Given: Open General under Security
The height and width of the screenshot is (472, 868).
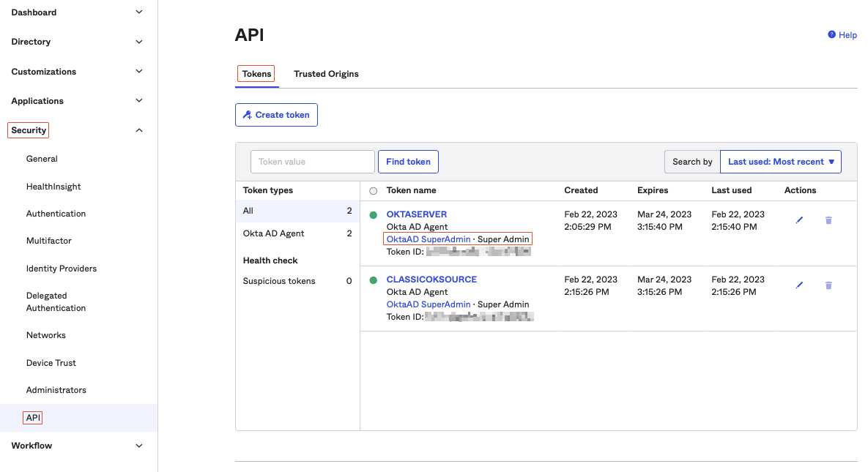Looking at the screenshot, I should point(42,159).
